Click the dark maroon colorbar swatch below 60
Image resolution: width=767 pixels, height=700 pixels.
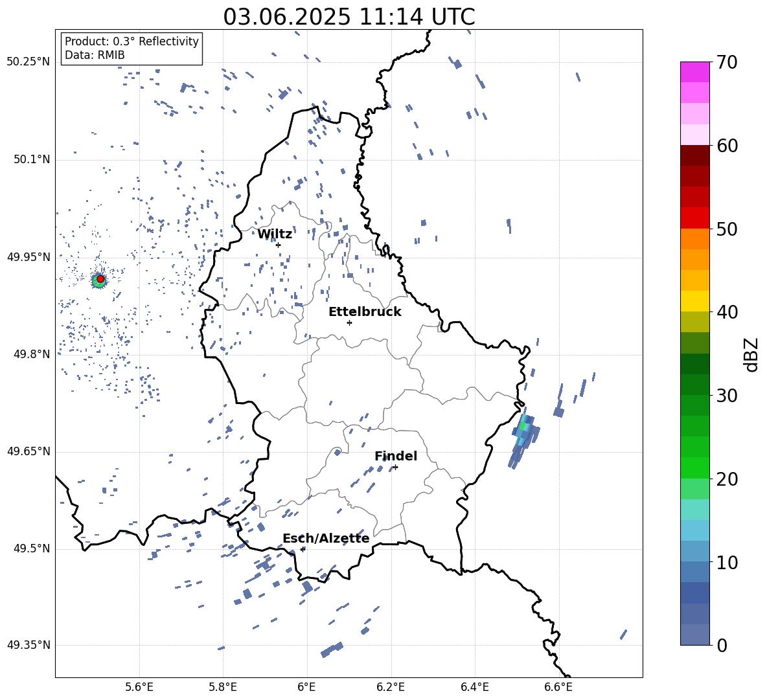pyautogui.click(x=695, y=155)
